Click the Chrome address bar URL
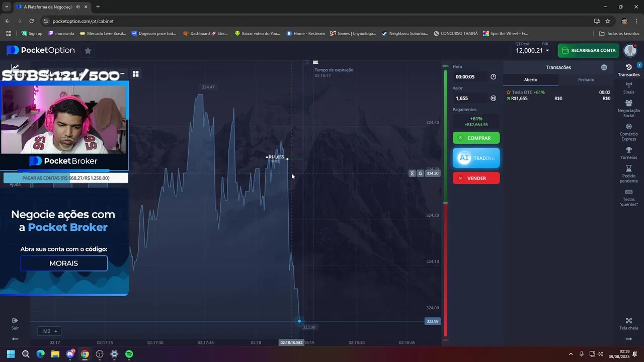This screenshot has height=362, width=644. pos(83,21)
